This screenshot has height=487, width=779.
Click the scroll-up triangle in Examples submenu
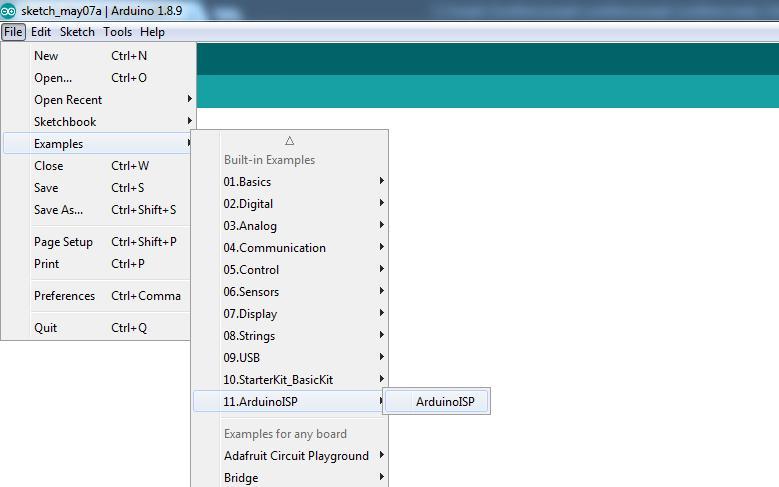pos(290,141)
